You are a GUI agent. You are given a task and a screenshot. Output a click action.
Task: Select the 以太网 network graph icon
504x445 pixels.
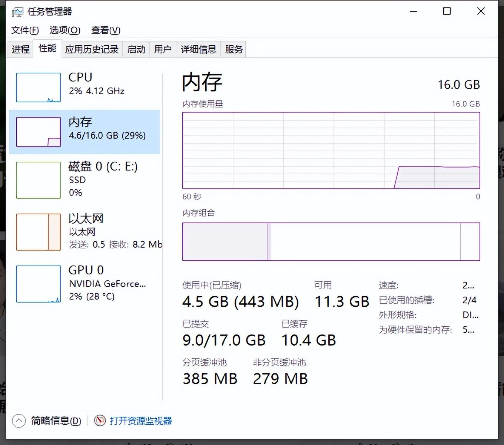coord(38,232)
